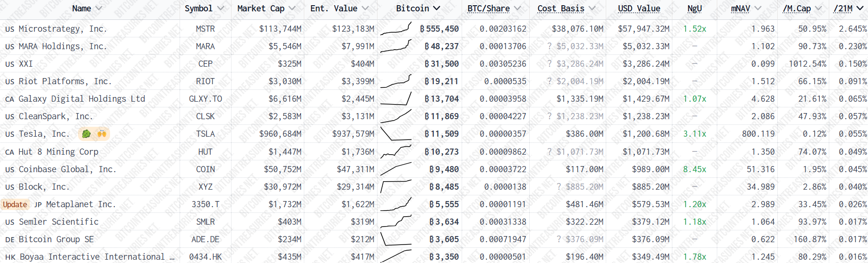
Task: Select the 8.45x NgU value for Coinbase
Action: click(x=695, y=169)
